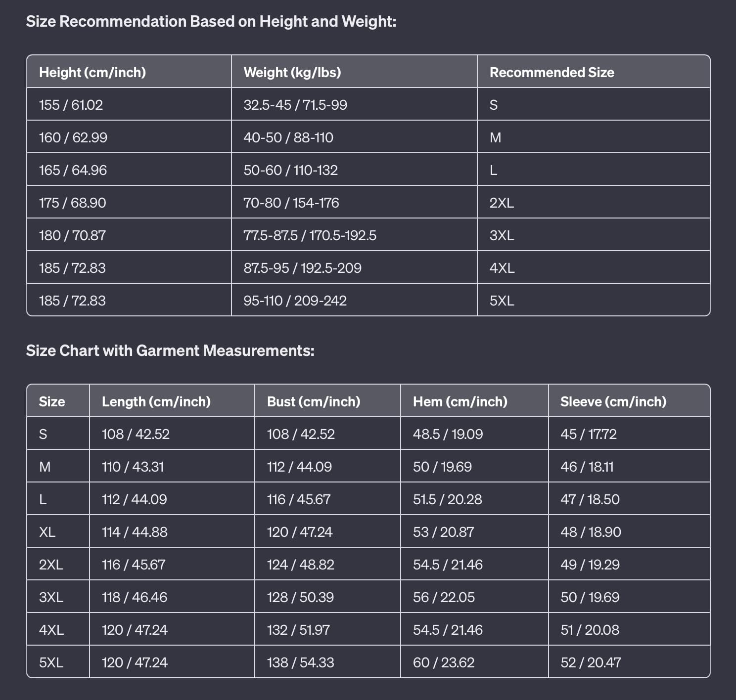Select the '155 / 61.02' height cell
The width and height of the screenshot is (736, 700).
[x=71, y=105]
